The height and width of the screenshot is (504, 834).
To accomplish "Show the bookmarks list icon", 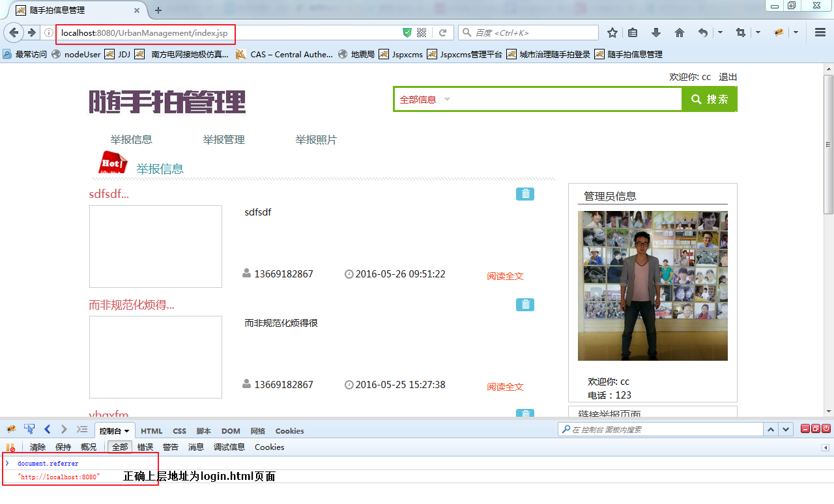I will point(633,33).
